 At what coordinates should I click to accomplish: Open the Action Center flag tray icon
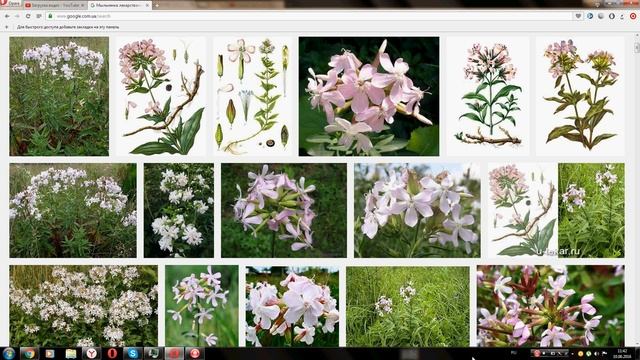click(604, 353)
